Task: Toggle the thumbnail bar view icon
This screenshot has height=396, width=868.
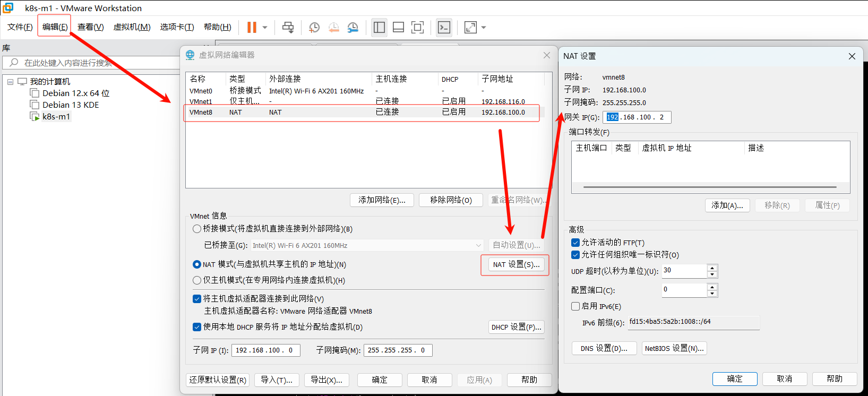Action: (x=398, y=27)
